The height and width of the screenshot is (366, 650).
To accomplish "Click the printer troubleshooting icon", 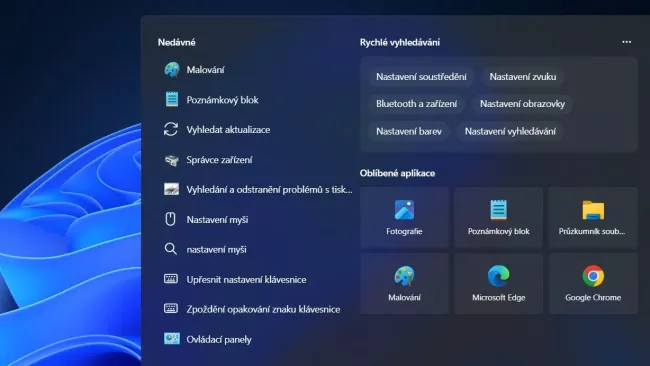I will [171, 189].
